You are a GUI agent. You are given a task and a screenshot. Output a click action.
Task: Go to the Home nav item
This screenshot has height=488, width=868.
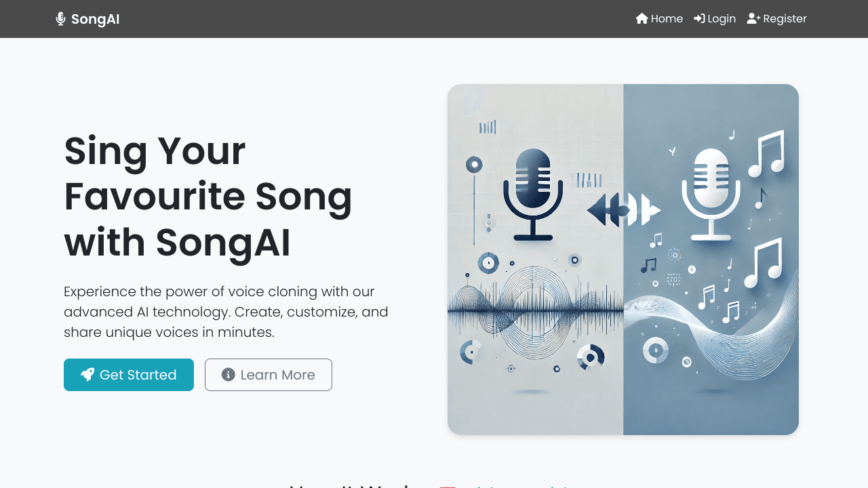667,19
